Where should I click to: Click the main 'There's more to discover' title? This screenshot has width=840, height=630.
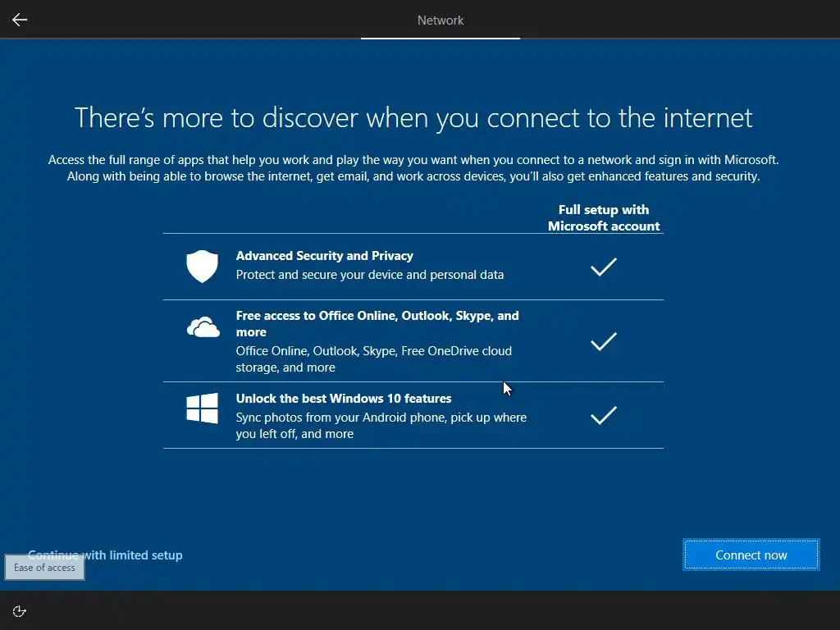point(413,118)
